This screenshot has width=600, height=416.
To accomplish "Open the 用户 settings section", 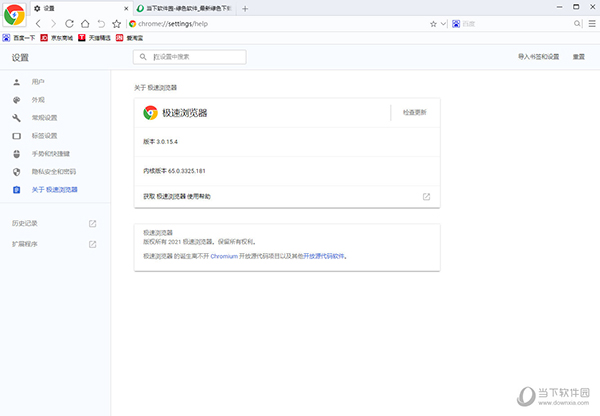I will [x=55, y=82].
